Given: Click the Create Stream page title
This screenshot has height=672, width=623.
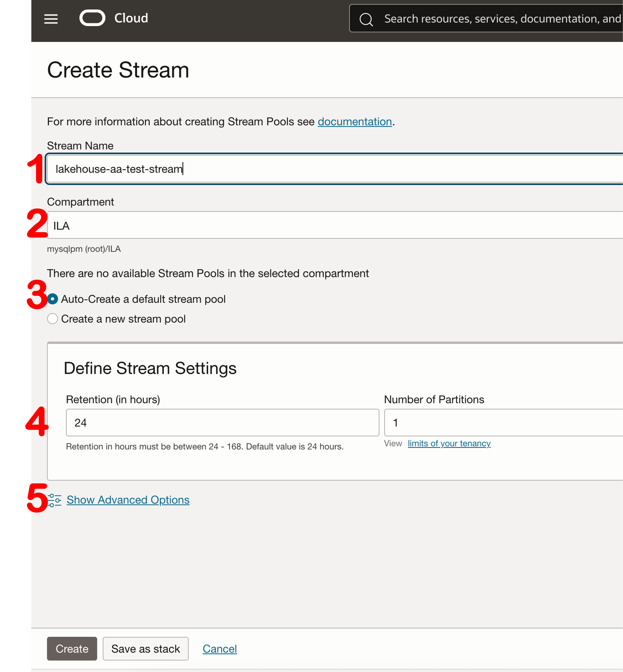Looking at the screenshot, I should click(x=118, y=70).
